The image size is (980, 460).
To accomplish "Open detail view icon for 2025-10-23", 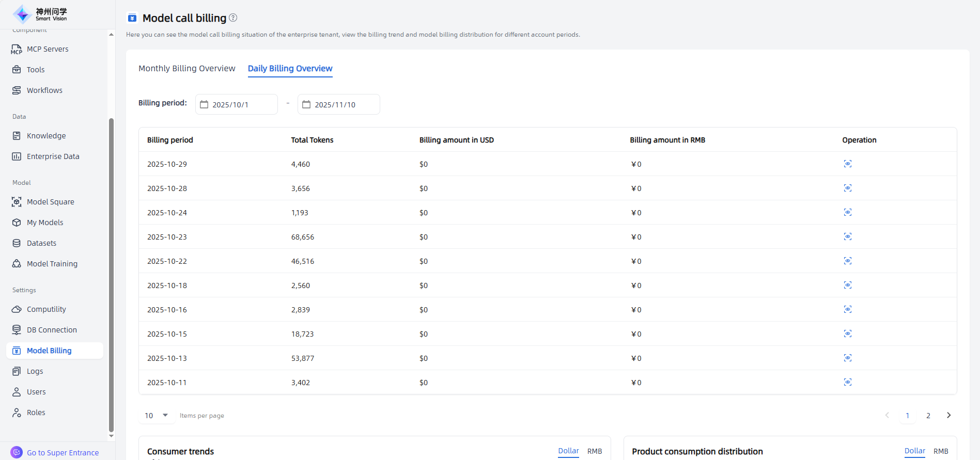I will pyautogui.click(x=847, y=236).
